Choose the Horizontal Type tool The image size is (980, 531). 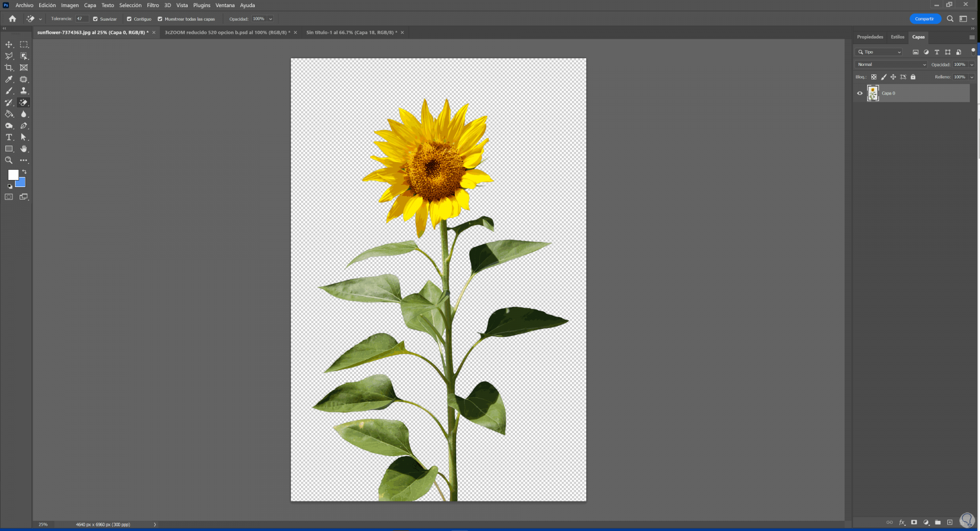pyautogui.click(x=9, y=137)
